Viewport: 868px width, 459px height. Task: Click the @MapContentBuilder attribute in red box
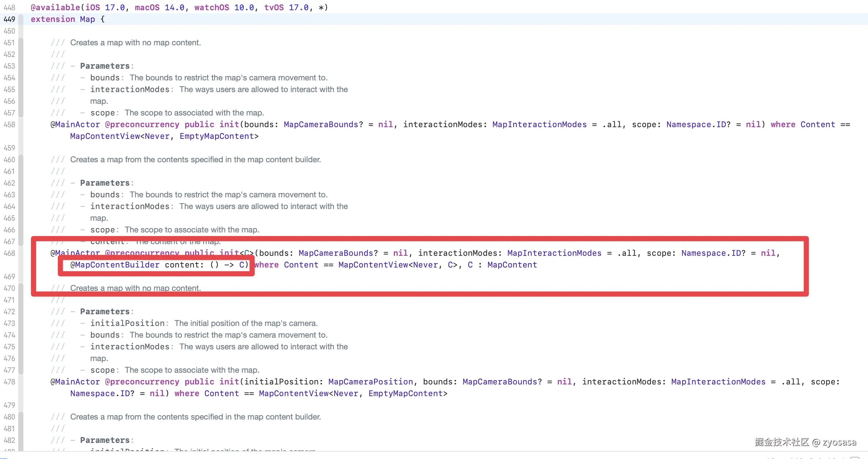115,265
